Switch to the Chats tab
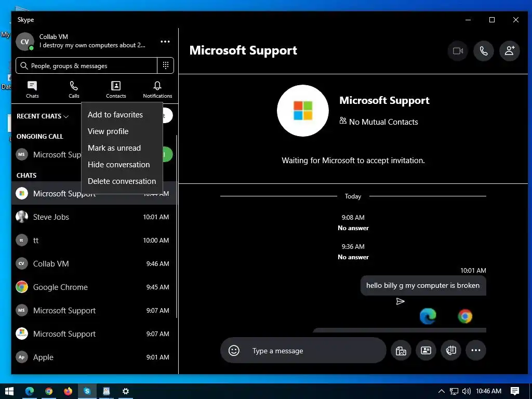The width and height of the screenshot is (532, 399). [x=32, y=89]
